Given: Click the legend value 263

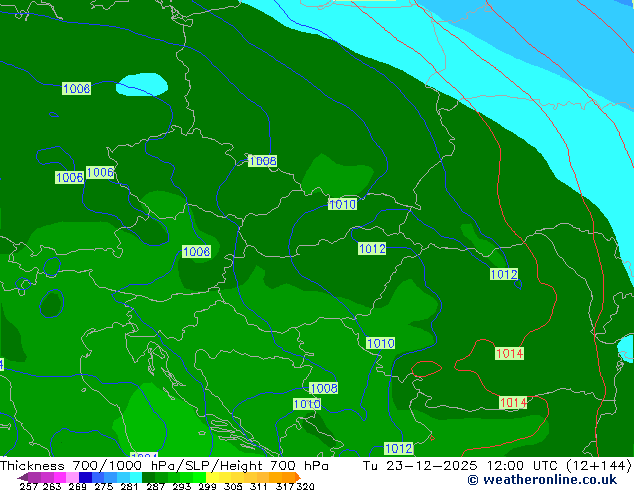Looking at the screenshot, I should (52, 486).
